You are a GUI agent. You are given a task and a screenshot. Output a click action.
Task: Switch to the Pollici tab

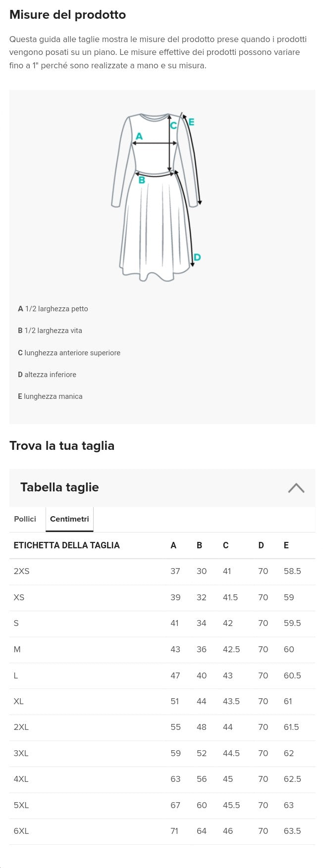(x=25, y=519)
